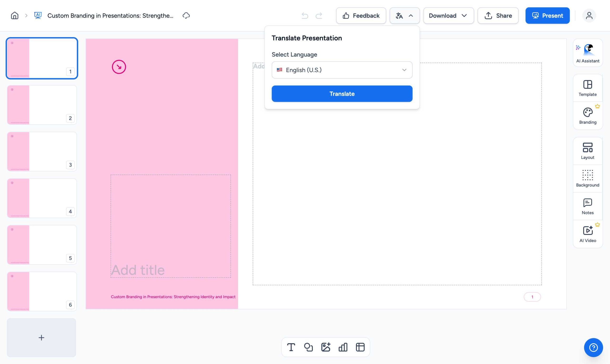Select the Text tool
Image resolution: width=610 pixels, height=364 pixels.
pyautogui.click(x=291, y=347)
